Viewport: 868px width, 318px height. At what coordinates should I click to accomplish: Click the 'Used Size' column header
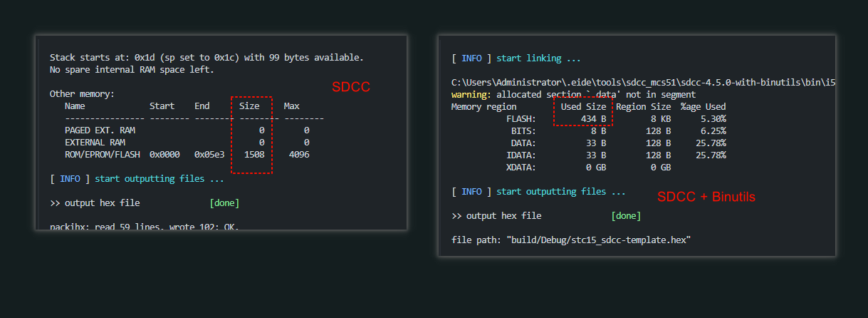(584, 107)
